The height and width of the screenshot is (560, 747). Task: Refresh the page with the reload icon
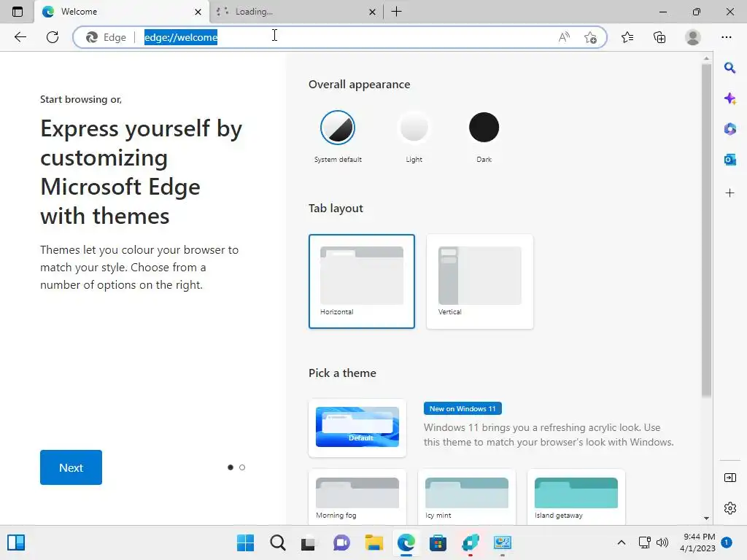[53, 37]
